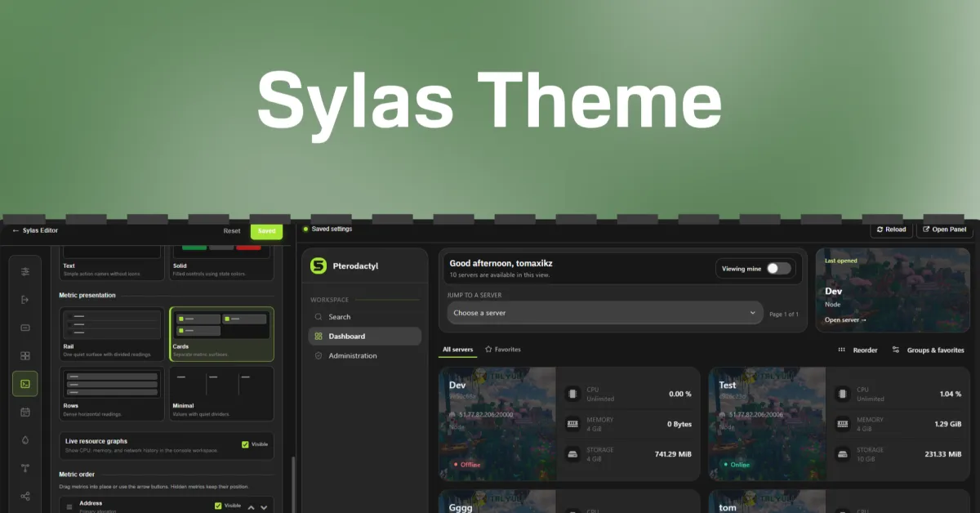The width and height of the screenshot is (980, 513).
Task: Toggle the Viewing mine switch
Action: point(778,268)
